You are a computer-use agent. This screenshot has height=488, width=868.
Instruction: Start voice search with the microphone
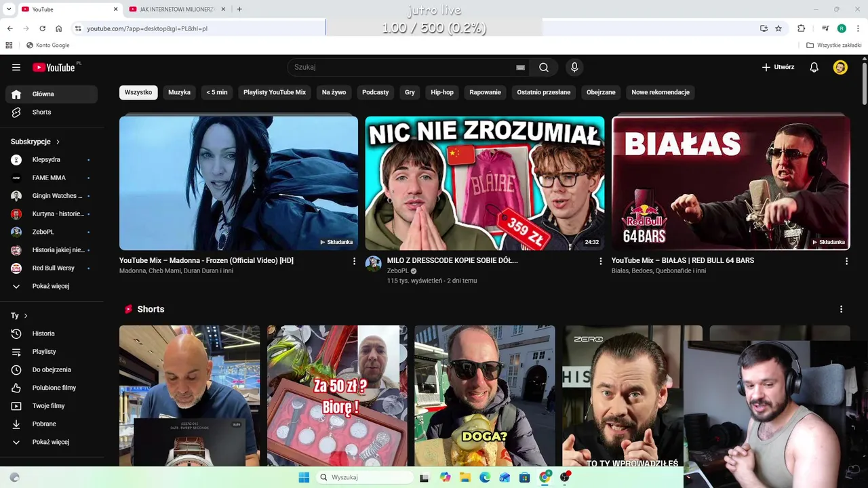click(574, 67)
